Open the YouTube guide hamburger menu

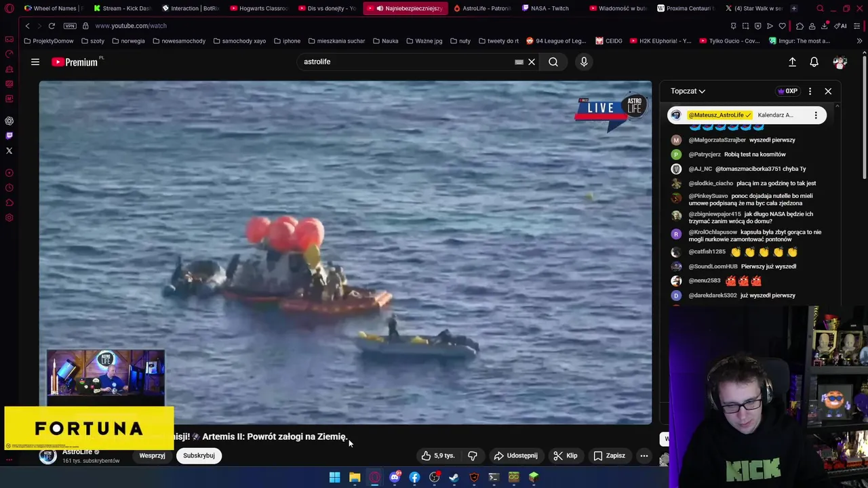(x=35, y=62)
